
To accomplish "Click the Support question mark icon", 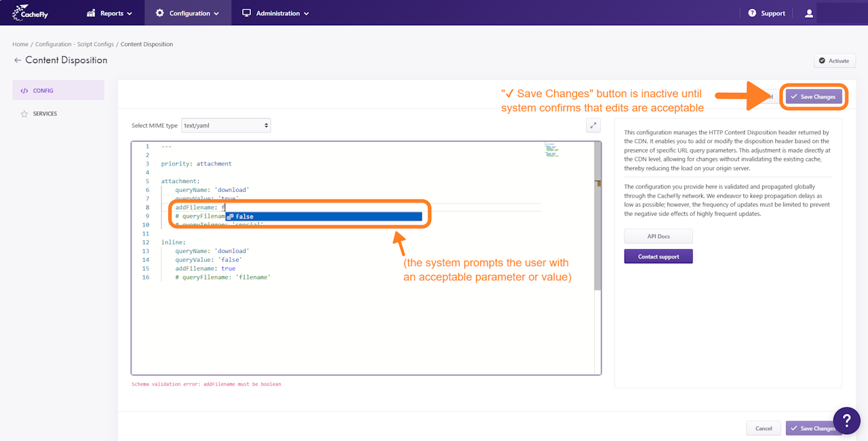I will pyautogui.click(x=752, y=13).
